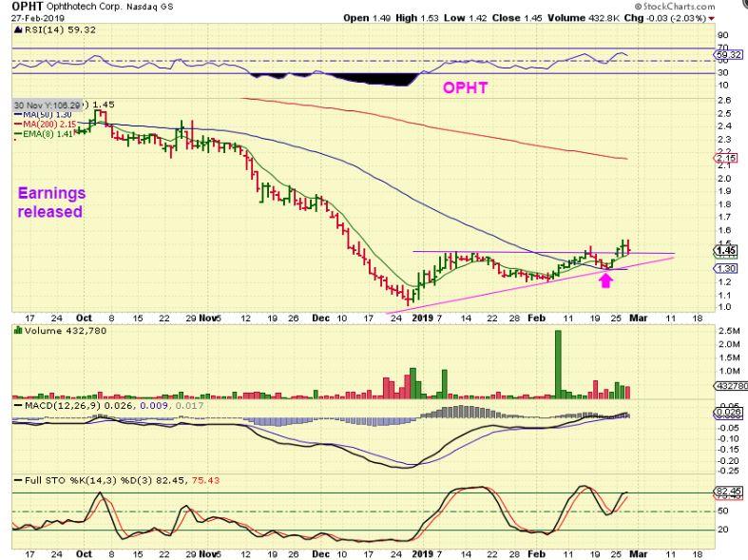Click the Mar label on bottom date axis
748x560 pixels.
(x=639, y=553)
